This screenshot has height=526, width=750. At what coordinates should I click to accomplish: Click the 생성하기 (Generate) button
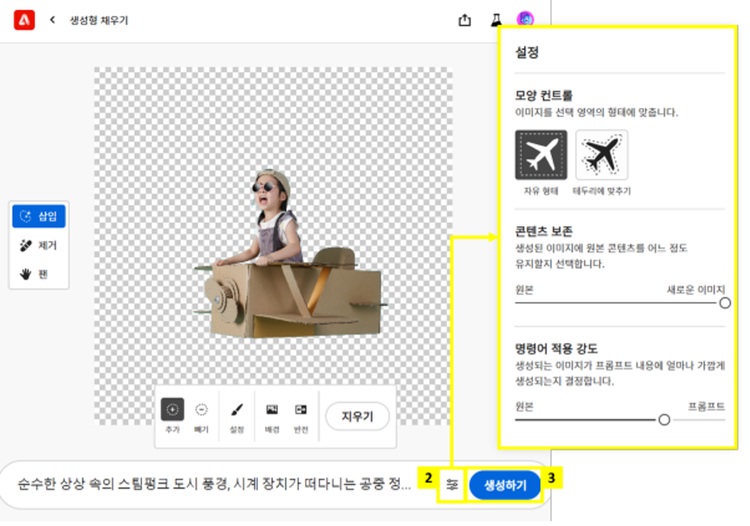(505, 485)
